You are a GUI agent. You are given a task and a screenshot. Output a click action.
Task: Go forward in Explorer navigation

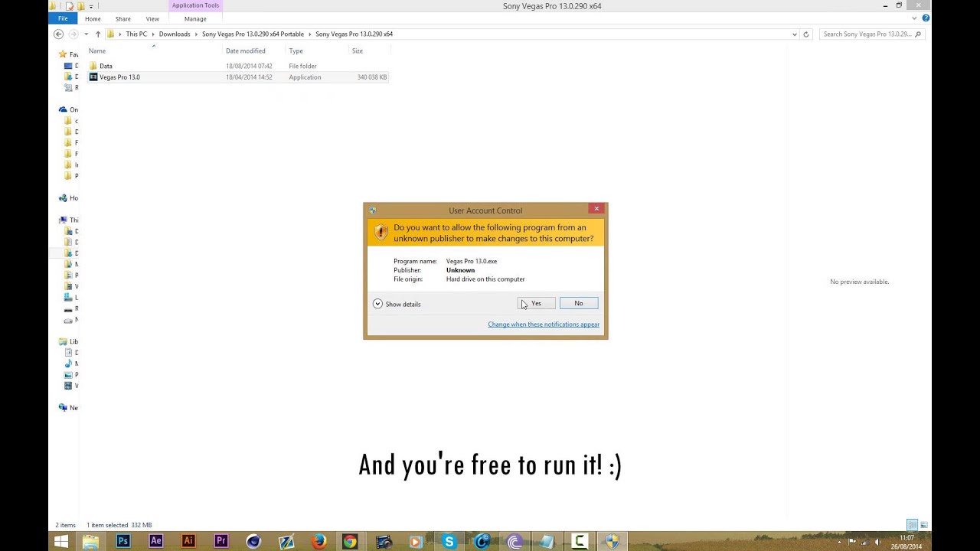[73, 34]
